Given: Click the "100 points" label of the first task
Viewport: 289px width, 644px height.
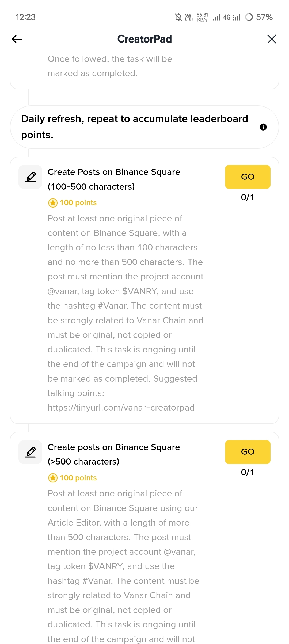Looking at the screenshot, I should [78, 203].
